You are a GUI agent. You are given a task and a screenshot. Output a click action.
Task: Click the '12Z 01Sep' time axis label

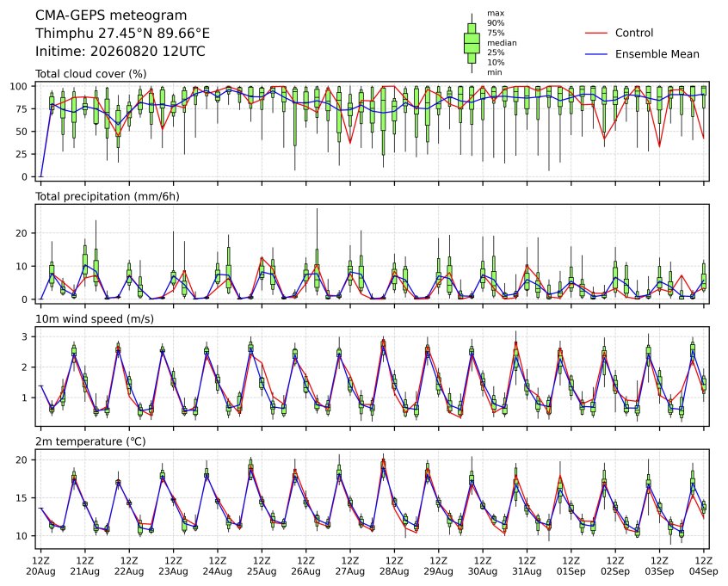click(x=571, y=566)
